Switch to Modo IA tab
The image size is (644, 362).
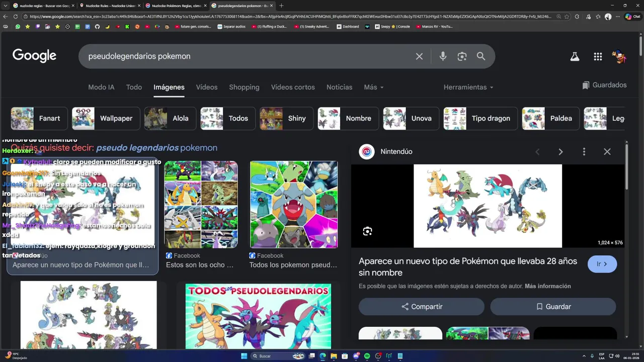point(101,87)
